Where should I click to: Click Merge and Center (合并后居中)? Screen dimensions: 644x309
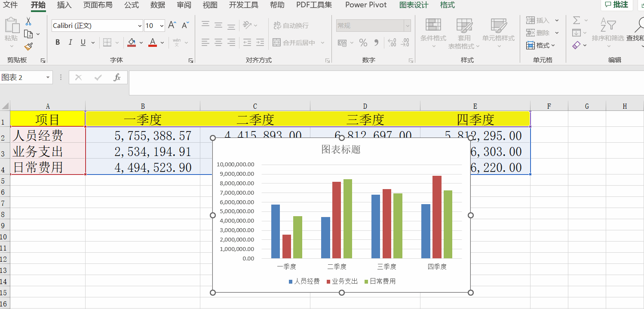click(x=294, y=43)
